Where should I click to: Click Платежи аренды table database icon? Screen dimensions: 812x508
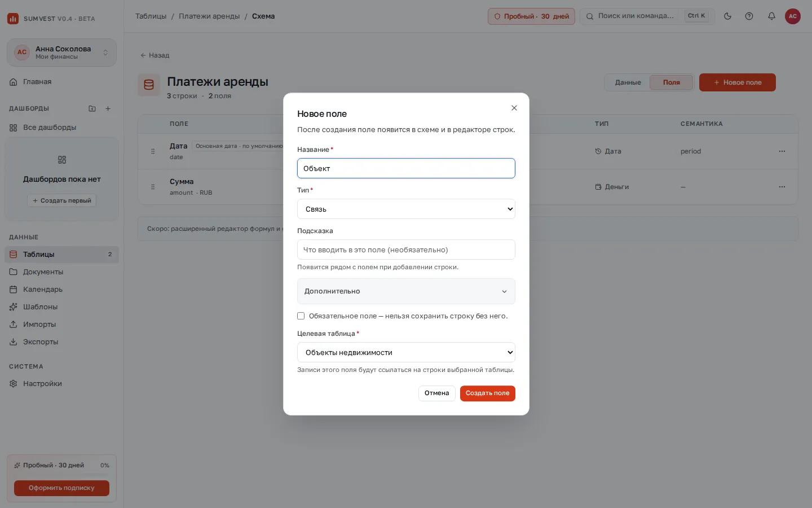[149, 85]
